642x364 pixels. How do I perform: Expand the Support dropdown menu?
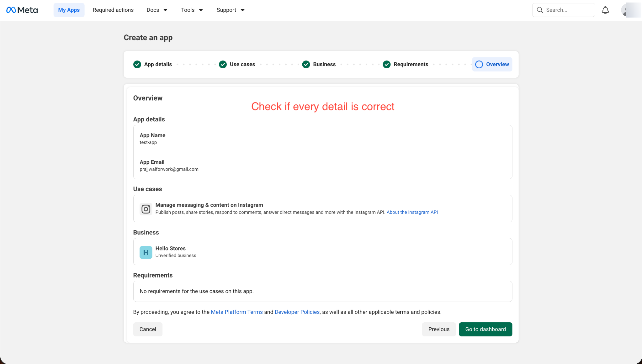tap(231, 10)
